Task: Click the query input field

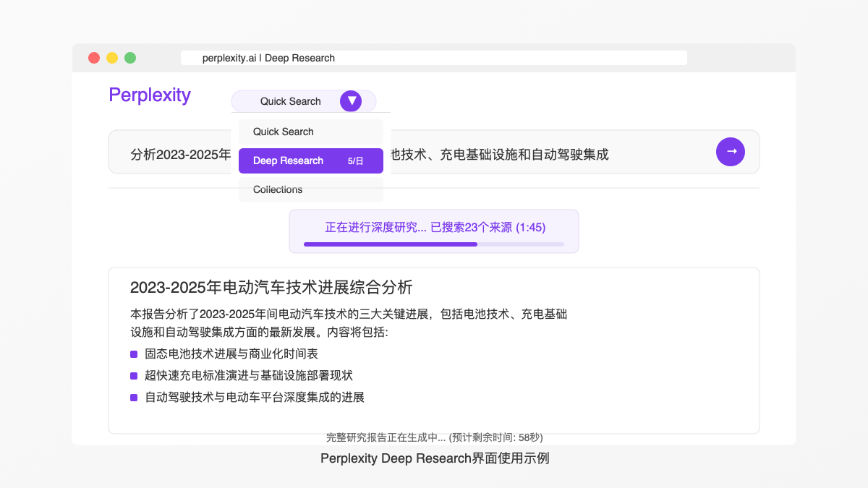Action: point(434,152)
